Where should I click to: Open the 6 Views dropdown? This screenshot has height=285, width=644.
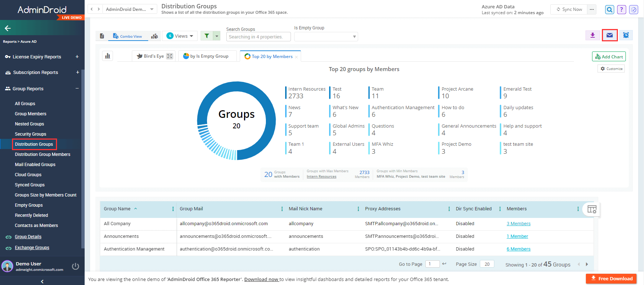(x=180, y=36)
